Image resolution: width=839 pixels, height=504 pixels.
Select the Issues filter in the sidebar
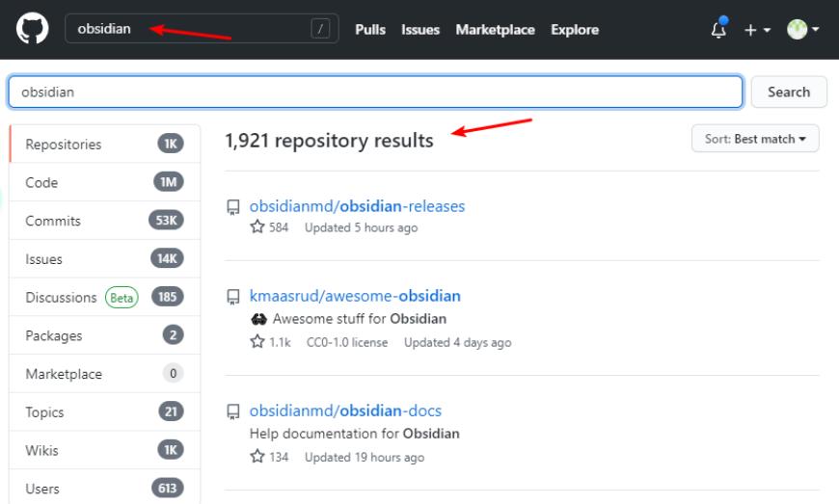pos(105,258)
